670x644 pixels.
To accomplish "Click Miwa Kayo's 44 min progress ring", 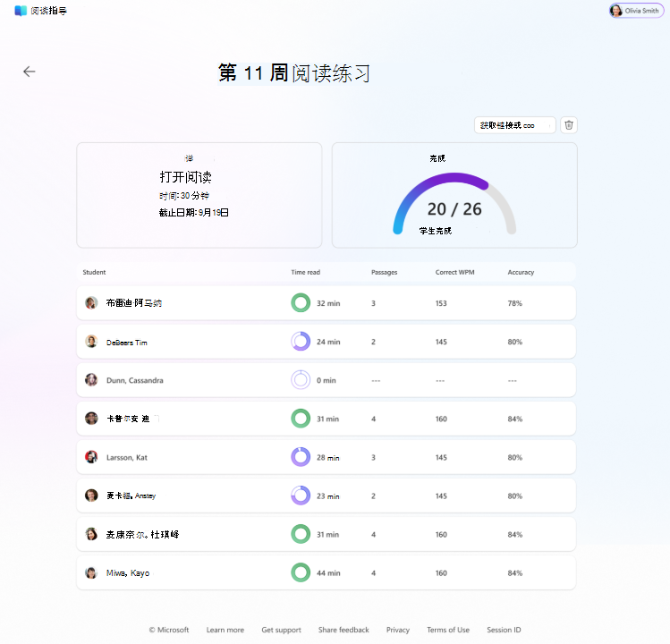I will (x=301, y=572).
